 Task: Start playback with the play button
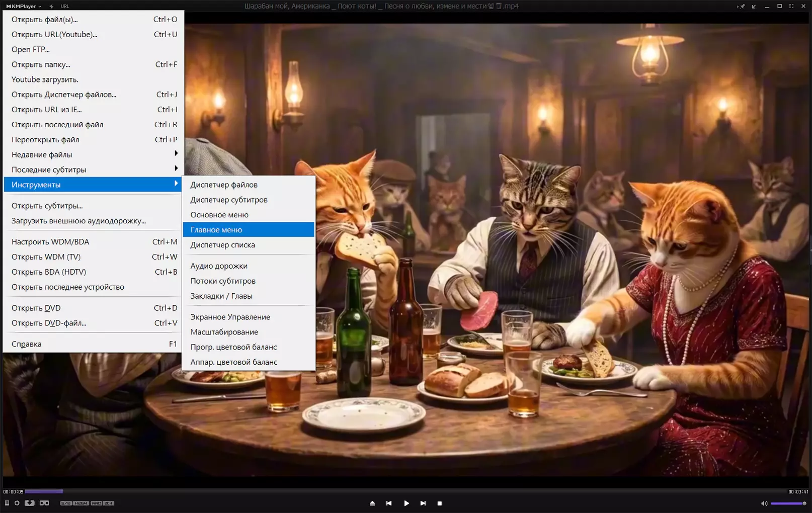pos(407,503)
